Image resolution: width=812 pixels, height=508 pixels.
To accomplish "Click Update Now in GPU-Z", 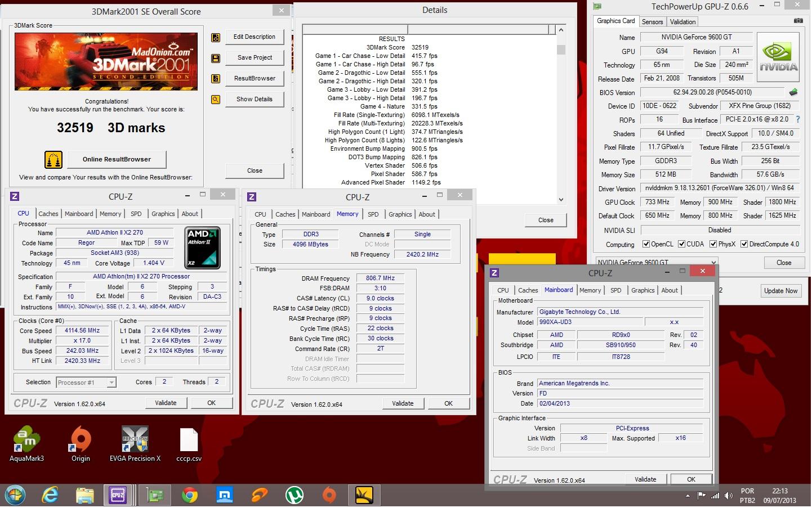I will pos(780,291).
